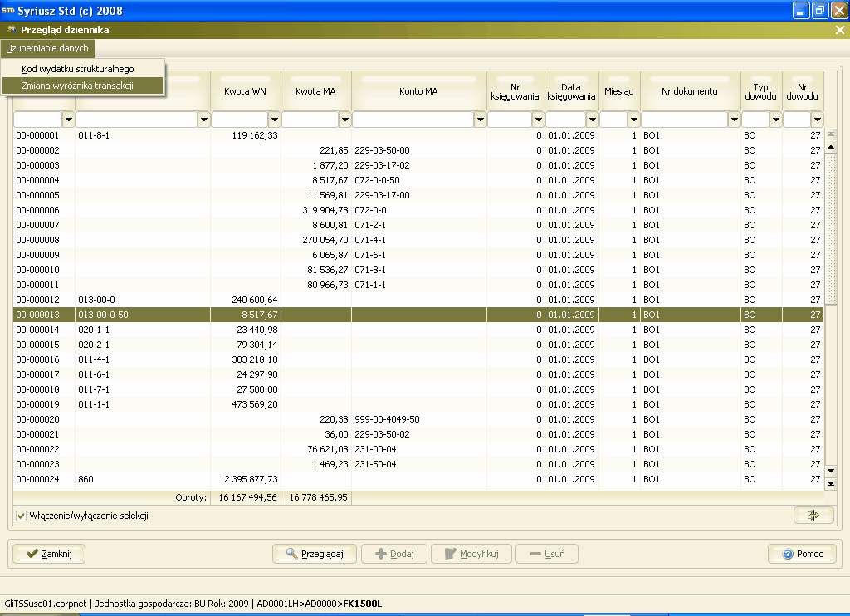Toggle the Włączenie/wyłączenie selekcji checkbox
This screenshot has height=616, width=850.
click(21, 516)
